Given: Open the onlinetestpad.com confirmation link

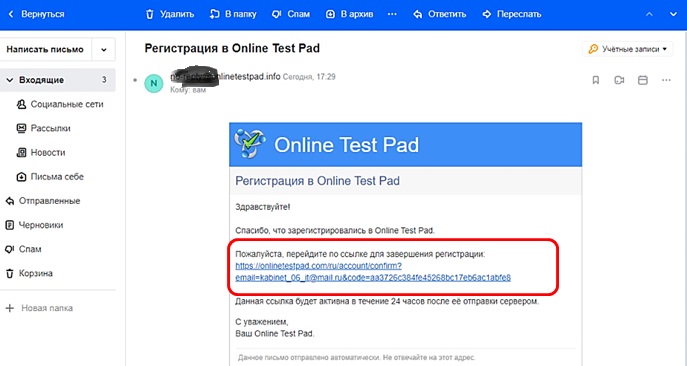Looking at the screenshot, I should point(373,272).
